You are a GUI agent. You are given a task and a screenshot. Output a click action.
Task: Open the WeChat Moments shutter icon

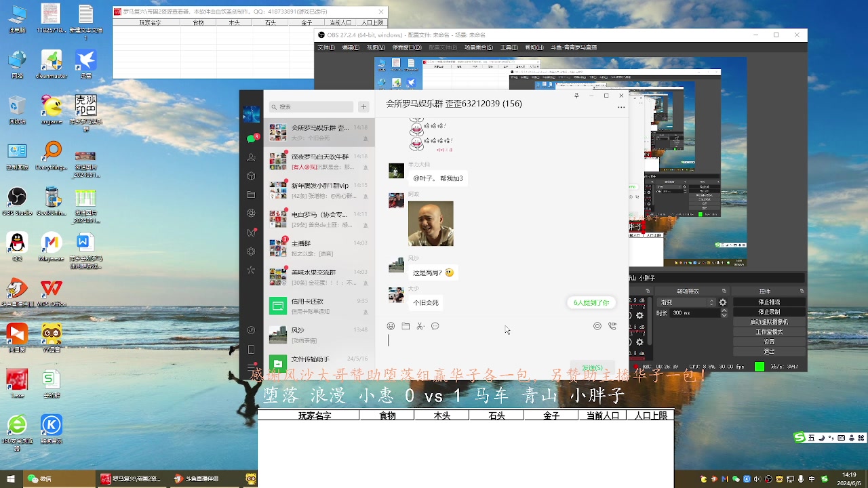(x=251, y=213)
